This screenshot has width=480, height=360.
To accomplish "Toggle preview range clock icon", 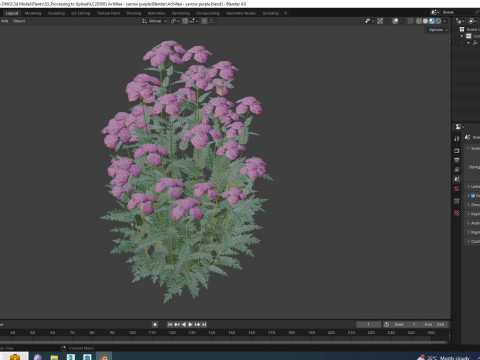I will pos(386,324).
